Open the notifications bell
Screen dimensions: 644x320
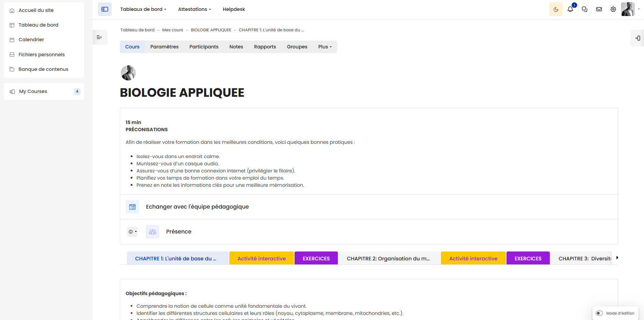coord(570,9)
